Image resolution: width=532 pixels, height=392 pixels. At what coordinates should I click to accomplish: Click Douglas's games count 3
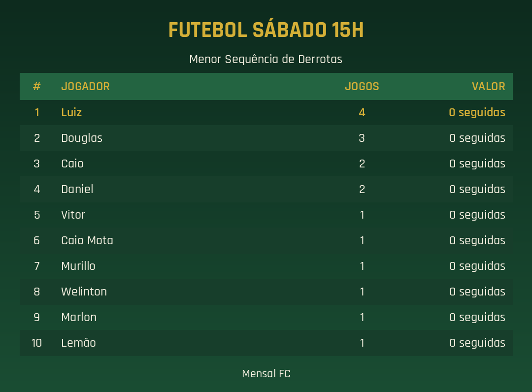362,138
